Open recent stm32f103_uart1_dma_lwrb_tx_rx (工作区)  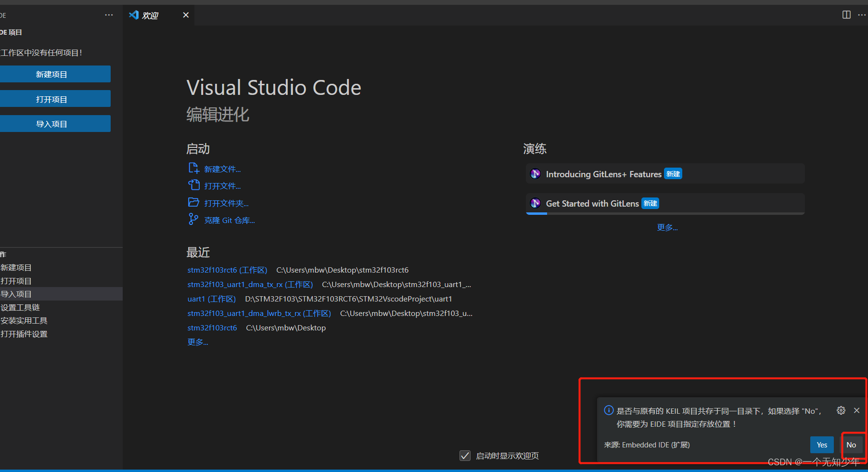pyautogui.click(x=259, y=313)
